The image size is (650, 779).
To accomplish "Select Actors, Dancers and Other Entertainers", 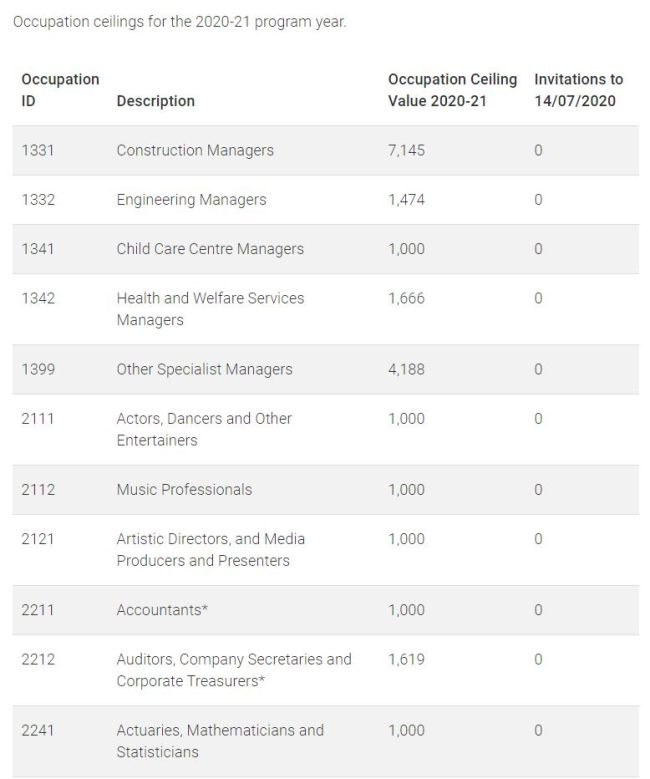I will tap(204, 429).
